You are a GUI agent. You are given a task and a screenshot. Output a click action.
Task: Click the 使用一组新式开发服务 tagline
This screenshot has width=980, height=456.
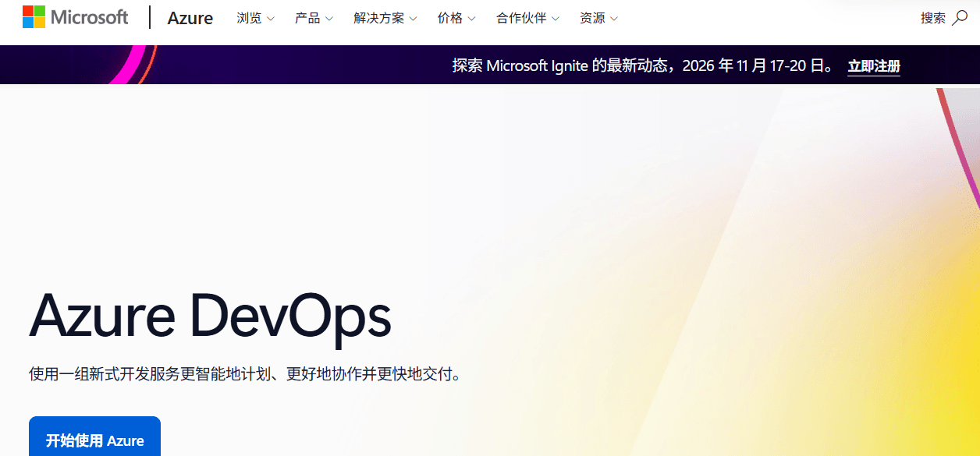245,374
